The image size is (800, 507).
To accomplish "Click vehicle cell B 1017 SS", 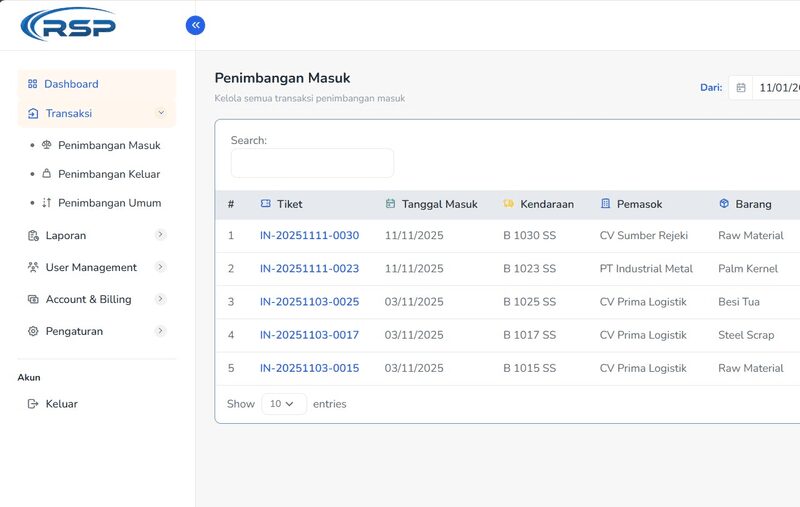I will click(x=529, y=335).
